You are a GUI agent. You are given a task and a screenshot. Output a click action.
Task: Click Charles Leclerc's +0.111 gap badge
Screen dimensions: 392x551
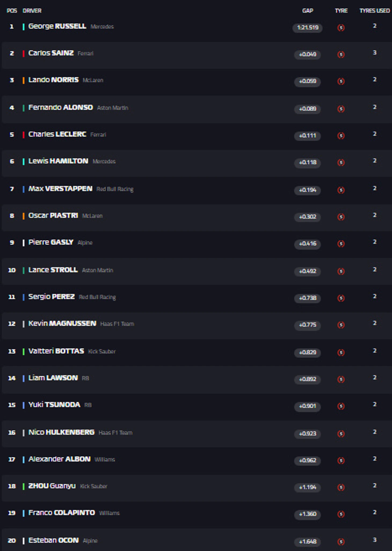[x=307, y=136]
